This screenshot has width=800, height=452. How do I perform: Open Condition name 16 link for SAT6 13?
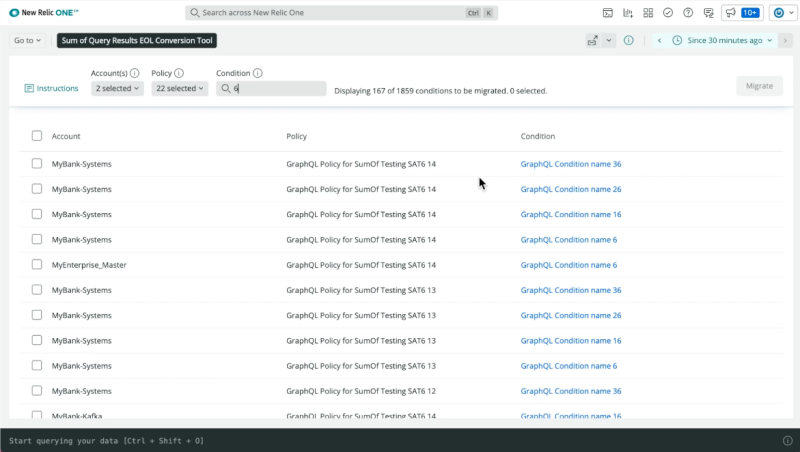[571, 341]
